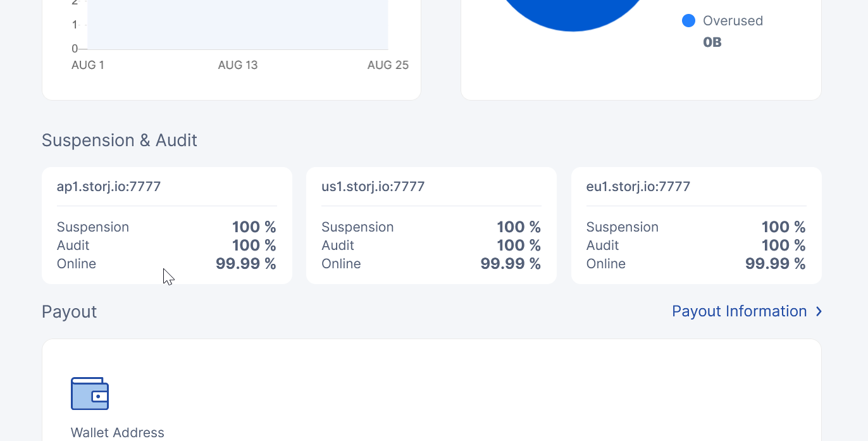Click the blue disk usage pie chart
Viewport: 868px width, 441px height.
(573, 13)
